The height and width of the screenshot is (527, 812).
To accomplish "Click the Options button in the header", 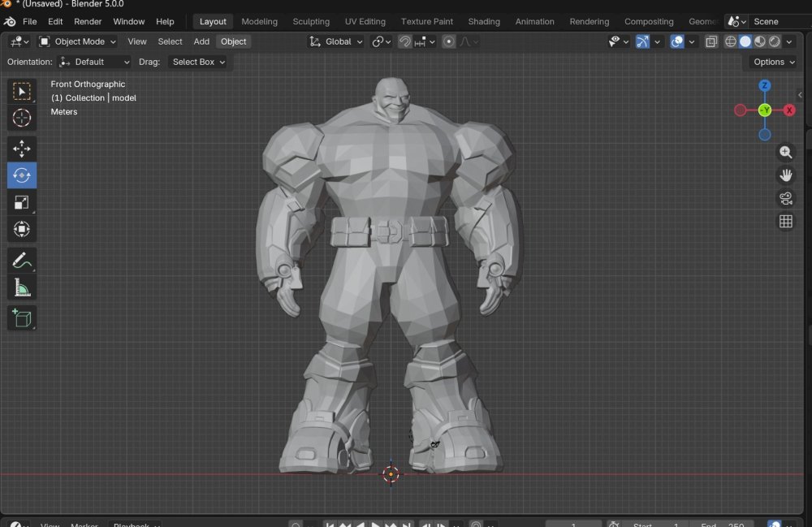I will click(771, 62).
